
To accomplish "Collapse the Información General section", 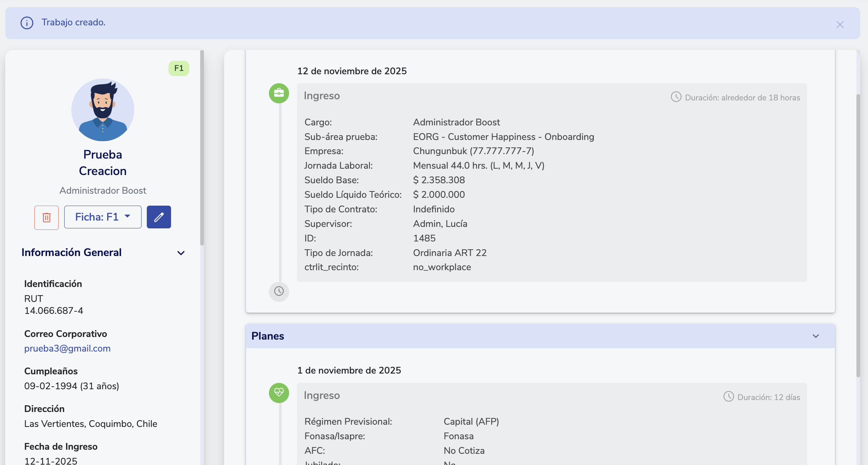I will (181, 253).
